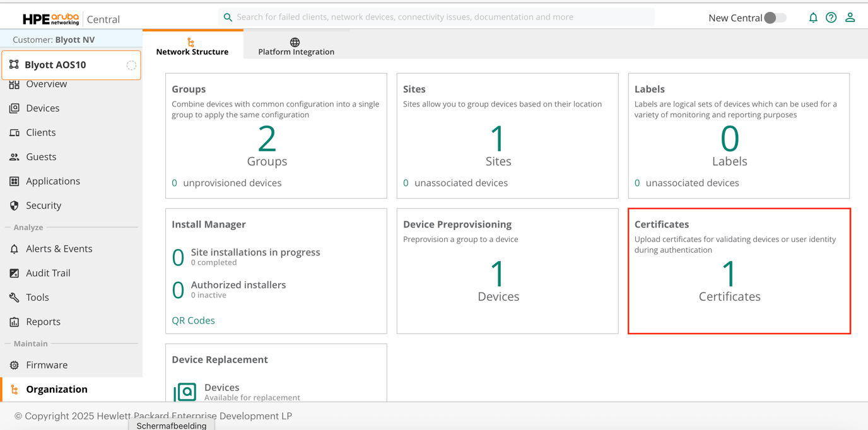The height and width of the screenshot is (430, 868).
Task: Open the notifications bell icon
Action: (813, 17)
